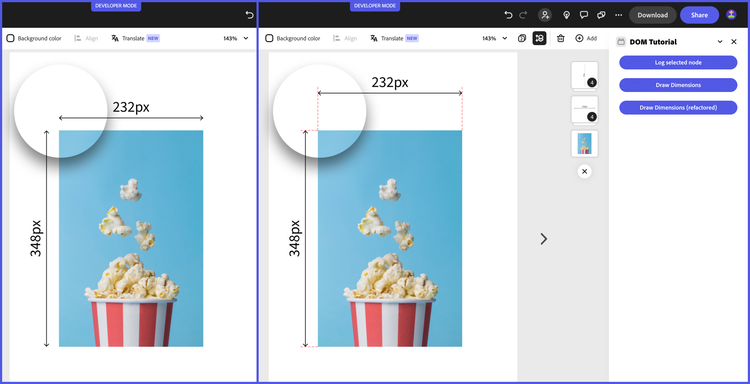Open the user profile avatar
This screenshot has width=750, height=384.
(731, 15)
